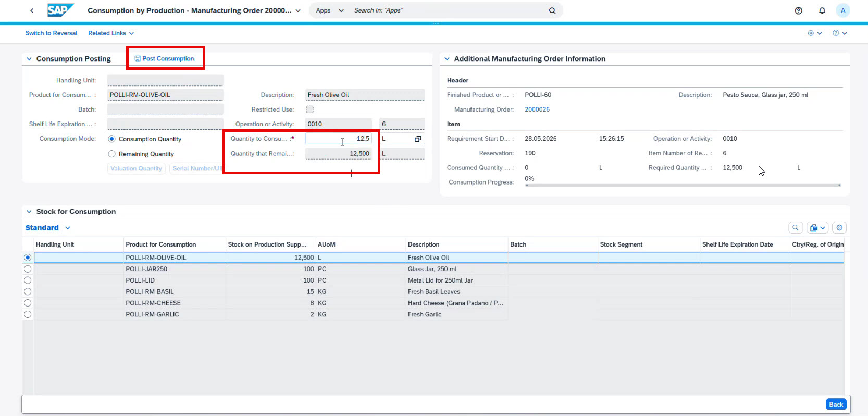Open stock table settings gear
The height and width of the screenshot is (416, 868).
[x=839, y=228]
